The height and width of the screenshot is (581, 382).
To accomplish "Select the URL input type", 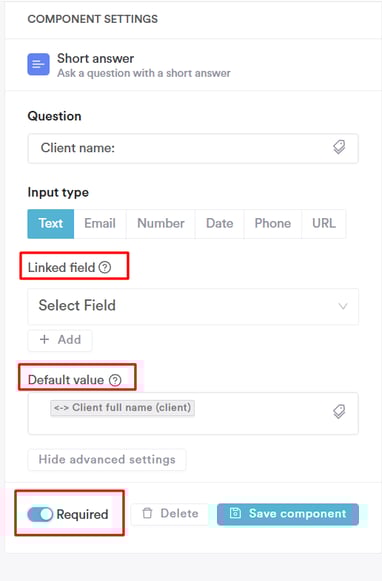I will tap(324, 223).
